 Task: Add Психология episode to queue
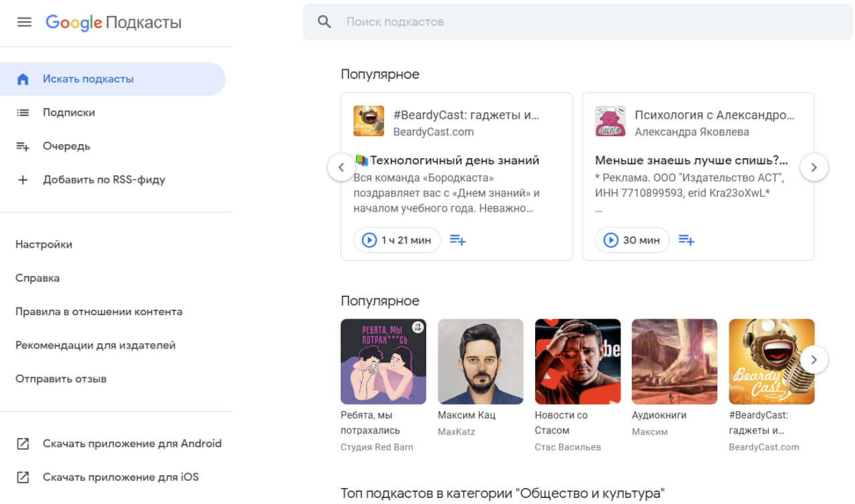pos(686,240)
